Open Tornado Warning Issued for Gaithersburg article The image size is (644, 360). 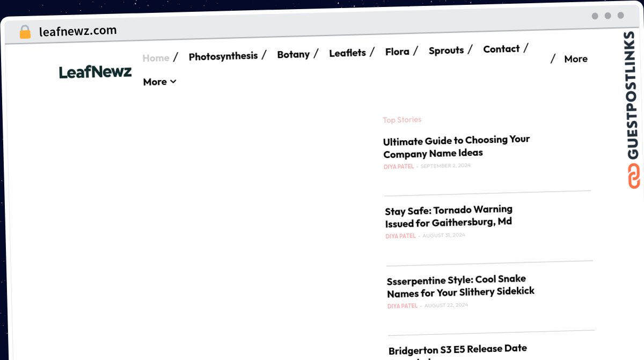coord(449,215)
